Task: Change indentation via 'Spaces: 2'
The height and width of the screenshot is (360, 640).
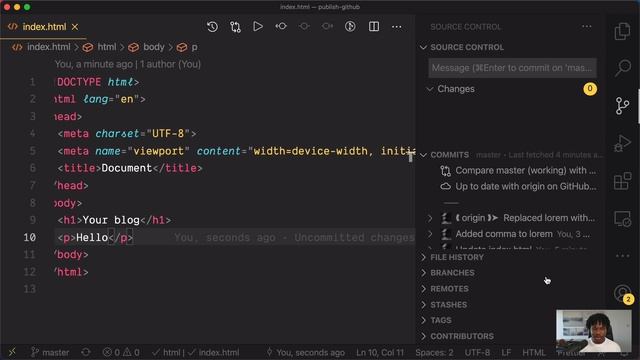Action: click(434, 352)
